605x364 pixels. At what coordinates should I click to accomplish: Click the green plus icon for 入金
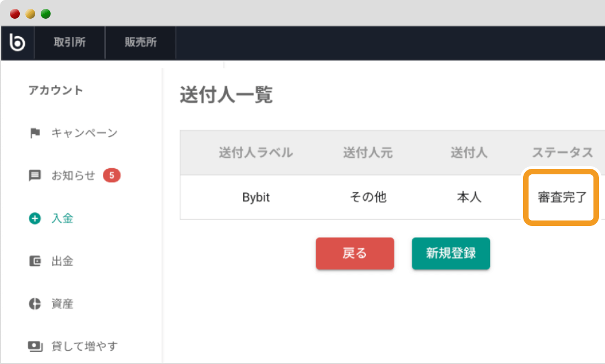[x=35, y=219]
